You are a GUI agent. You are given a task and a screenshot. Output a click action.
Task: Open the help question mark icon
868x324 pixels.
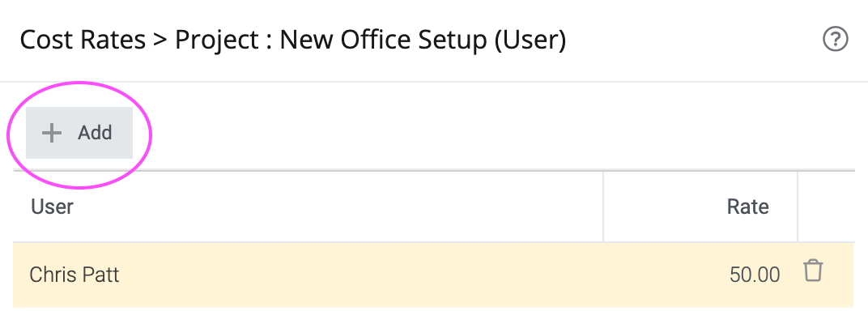tap(836, 40)
